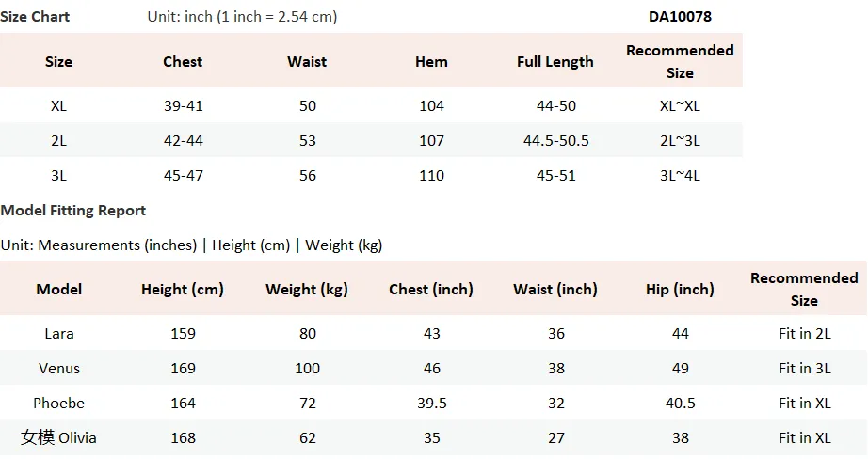This screenshot has height=459, width=868.
Task: Select model name Venus
Action: tap(59, 369)
